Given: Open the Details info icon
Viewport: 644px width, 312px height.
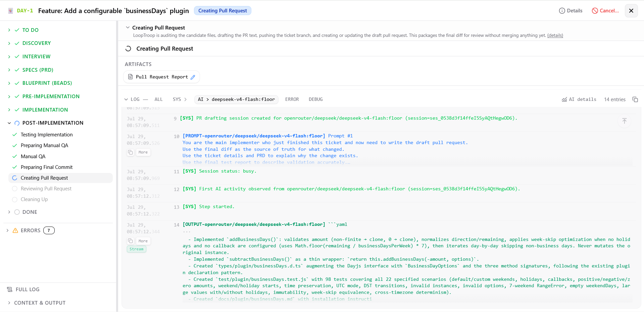Looking at the screenshot, I should pos(562,11).
